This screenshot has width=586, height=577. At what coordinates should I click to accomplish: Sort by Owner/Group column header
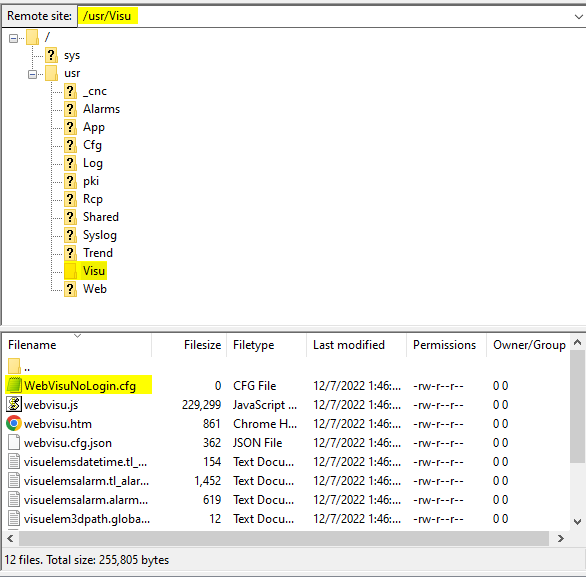[x=528, y=345]
